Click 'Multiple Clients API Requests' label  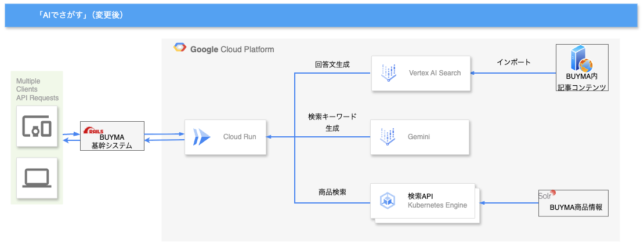point(37,89)
